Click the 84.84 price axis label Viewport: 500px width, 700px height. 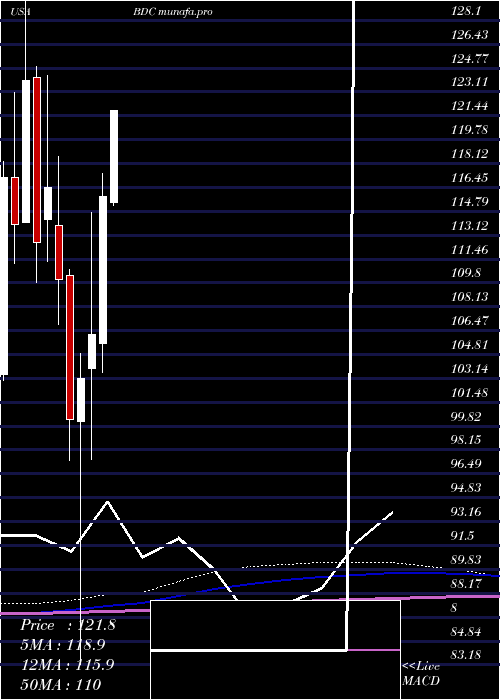point(467,631)
